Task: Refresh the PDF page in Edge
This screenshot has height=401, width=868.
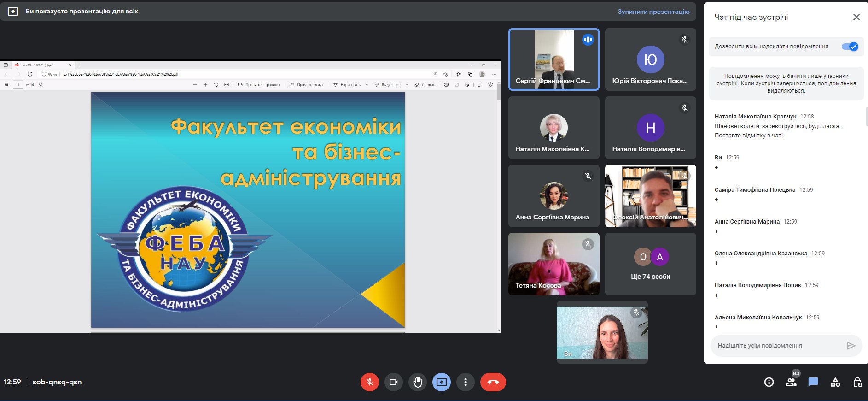Action: [x=30, y=74]
